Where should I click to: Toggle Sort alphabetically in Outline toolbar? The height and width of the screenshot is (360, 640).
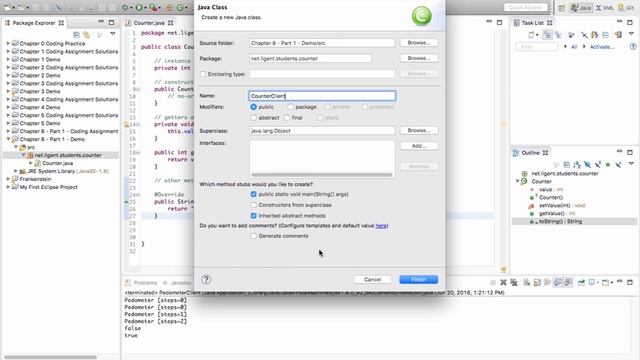(577, 165)
